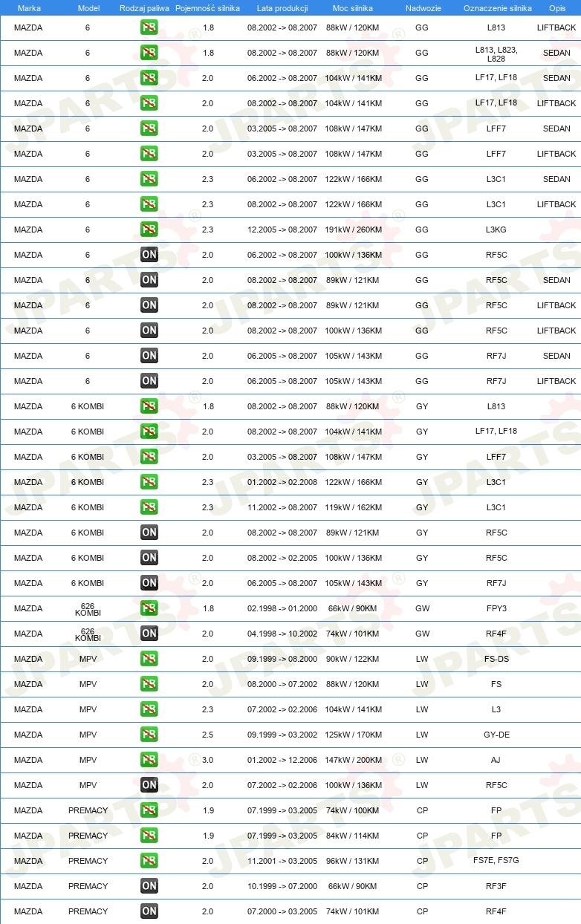
Task: Click petrol icon in PREMACY 84kW FP row
Action: [149, 836]
